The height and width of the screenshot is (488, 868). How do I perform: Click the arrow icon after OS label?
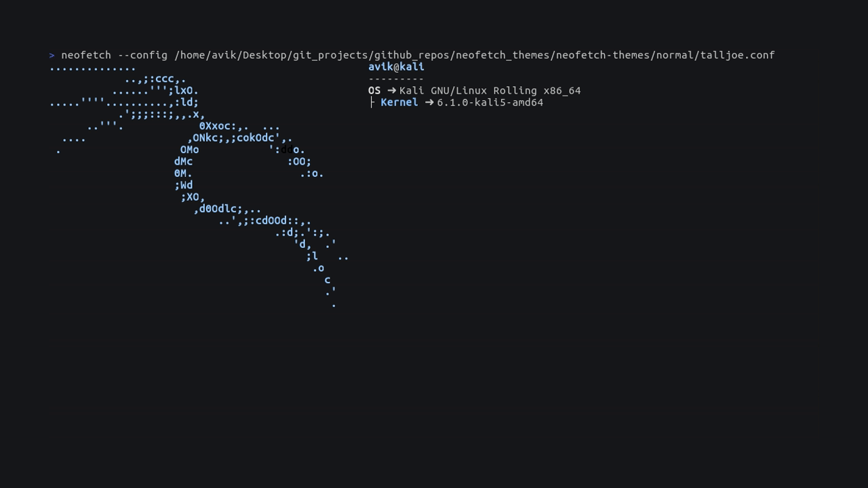[392, 91]
